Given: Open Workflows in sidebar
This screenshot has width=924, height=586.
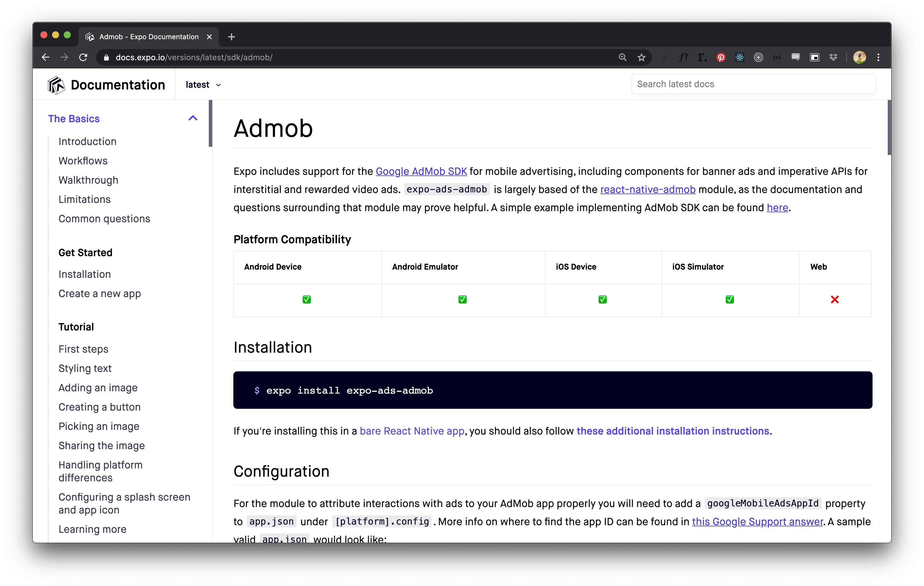Looking at the screenshot, I should click(x=83, y=161).
